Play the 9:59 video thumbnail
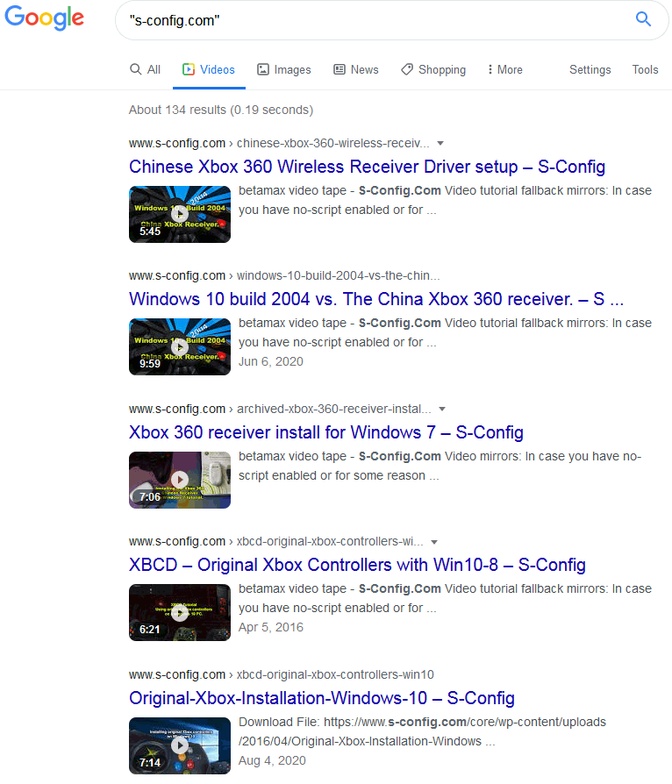The width and height of the screenshot is (672, 784). point(180,347)
